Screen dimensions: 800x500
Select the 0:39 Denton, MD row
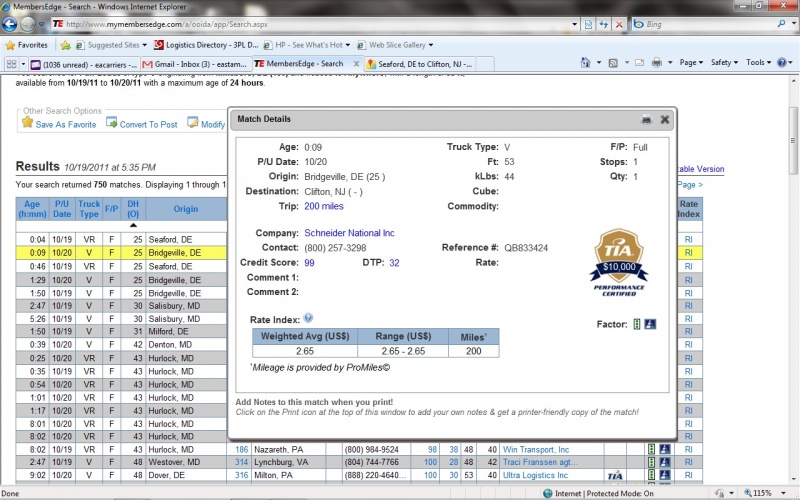coord(121,344)
